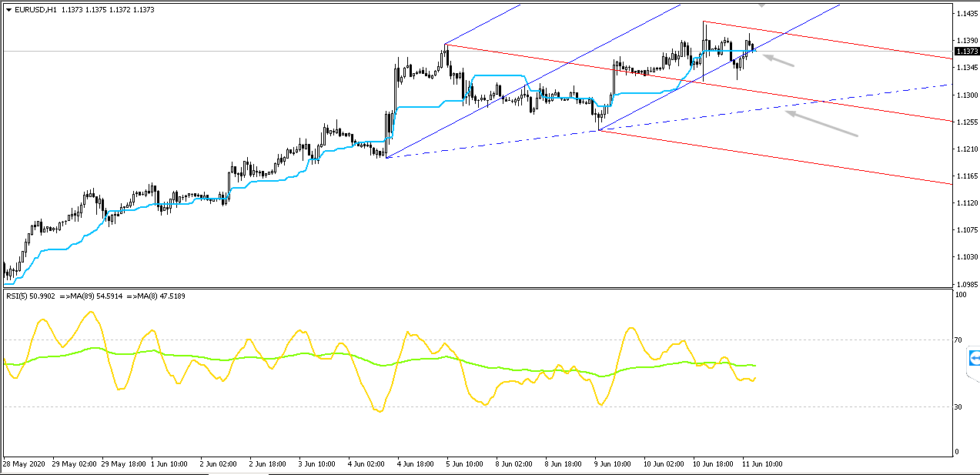Click the 29 May 18:00 time label
The height and width of the screenshot is (475, 980).
point(125,464)
